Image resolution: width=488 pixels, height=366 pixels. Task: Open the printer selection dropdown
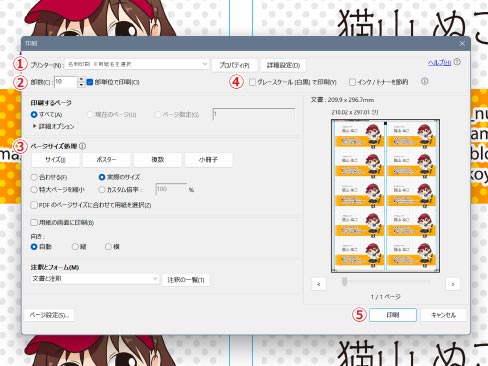pos(137,64)
